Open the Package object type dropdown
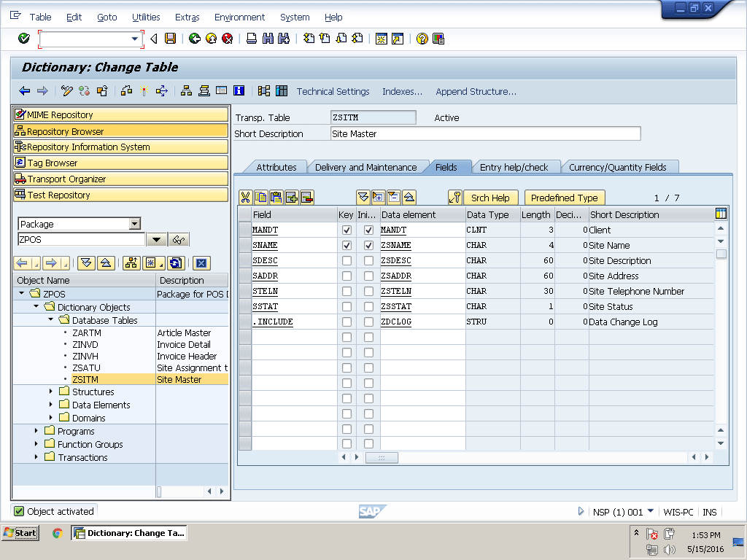This screenshot has height=560, width=747. click(x=134, y=224)
